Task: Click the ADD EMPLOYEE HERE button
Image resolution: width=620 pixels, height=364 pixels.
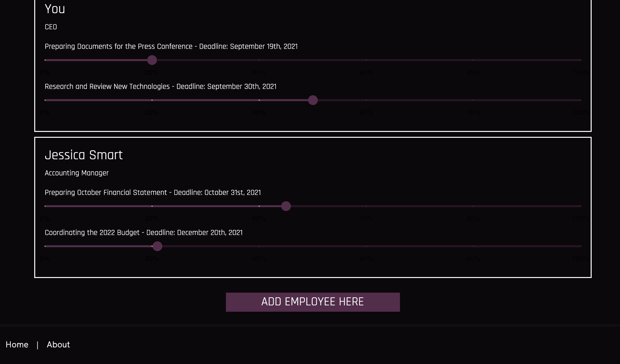Action: [x=312, y=302]
